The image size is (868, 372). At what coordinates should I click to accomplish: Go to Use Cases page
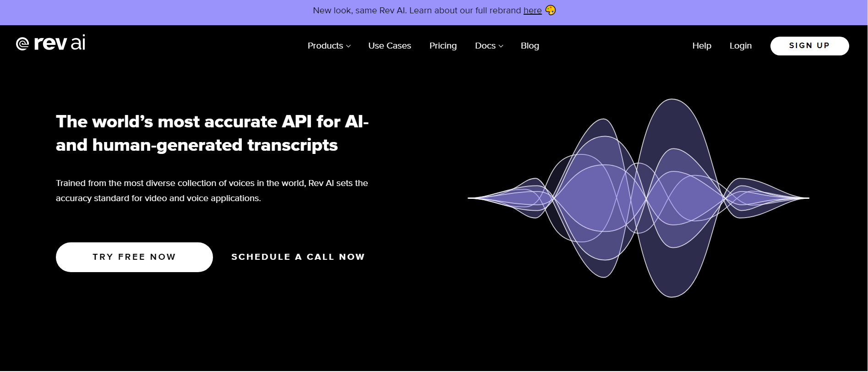[389, 46]
